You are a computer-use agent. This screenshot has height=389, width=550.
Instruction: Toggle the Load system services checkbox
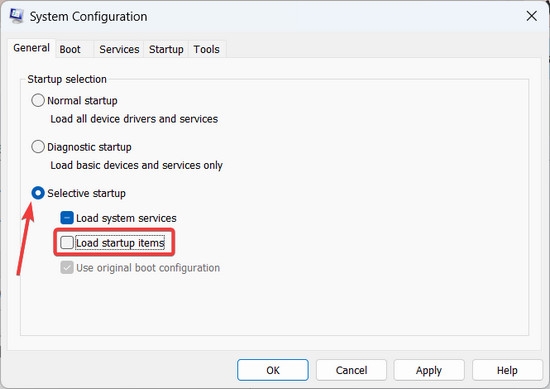(67, 218)
